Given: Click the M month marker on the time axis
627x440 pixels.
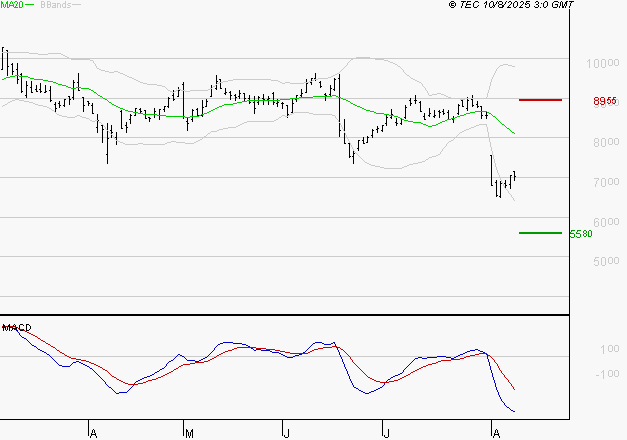Looking at the screenshot, I should click(188, 432).
